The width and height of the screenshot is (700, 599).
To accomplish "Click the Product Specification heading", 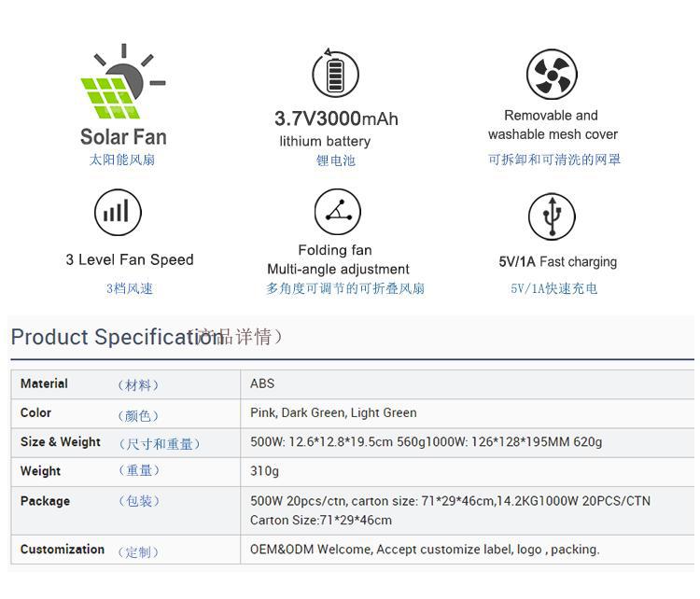I will 117,338.
